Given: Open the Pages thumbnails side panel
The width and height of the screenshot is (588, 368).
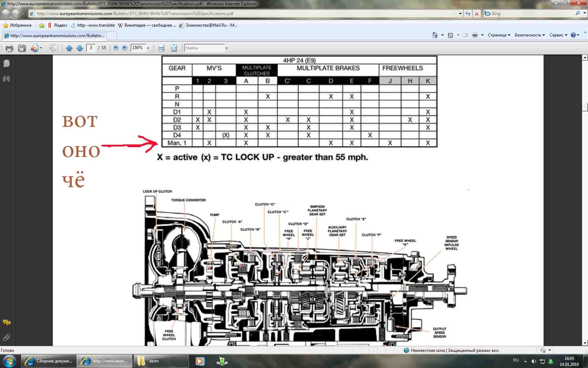Looking at the screenshot, I should click(x=7, y=63).
